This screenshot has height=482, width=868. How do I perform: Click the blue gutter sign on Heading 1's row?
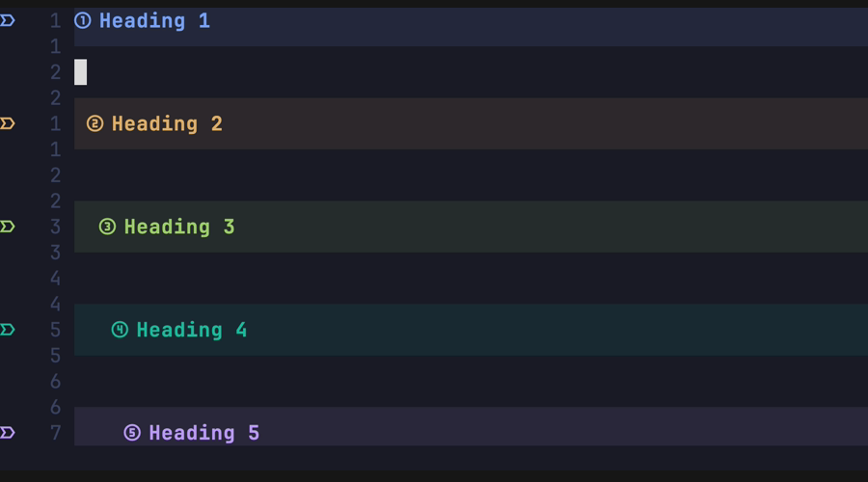[8, 20]
